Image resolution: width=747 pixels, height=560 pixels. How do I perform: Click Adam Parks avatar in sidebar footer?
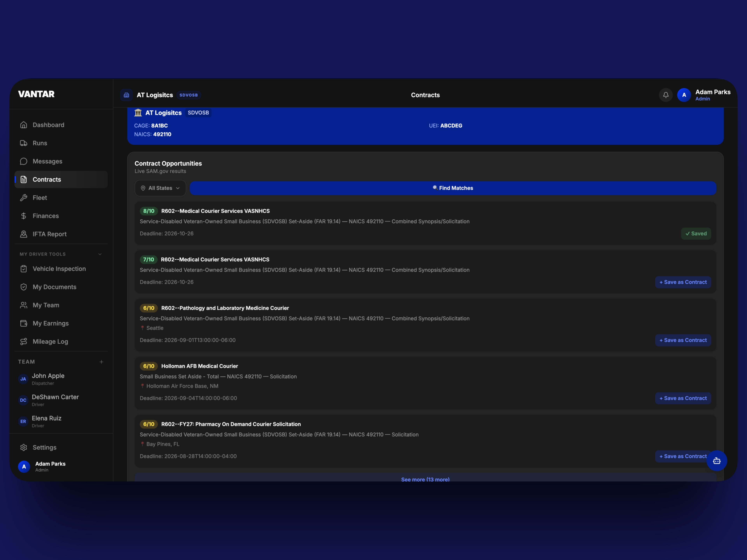point(24,467)
